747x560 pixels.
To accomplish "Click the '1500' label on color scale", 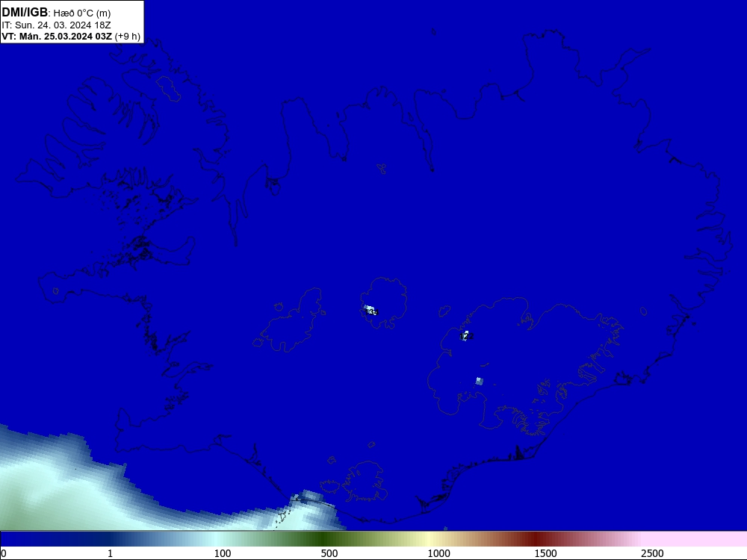I will (545, 553).
